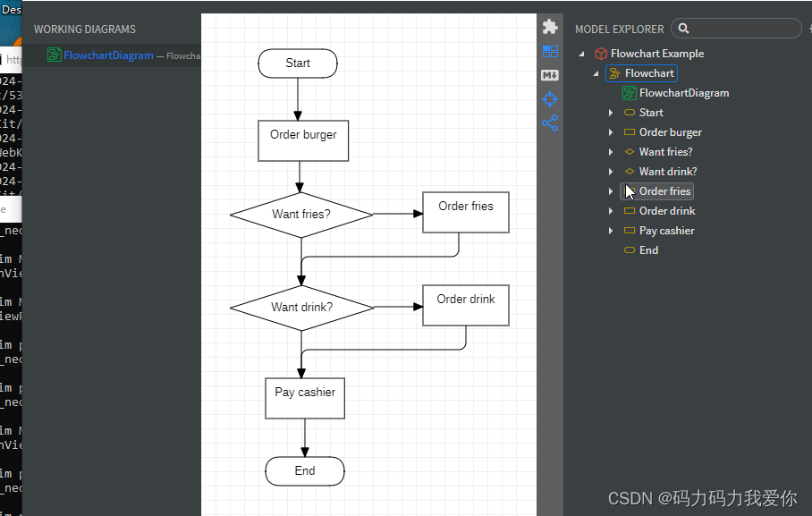Click the search magnifier in Model Explorer
This screenshot has height=516, width=812.
click(x=683, y=29)
